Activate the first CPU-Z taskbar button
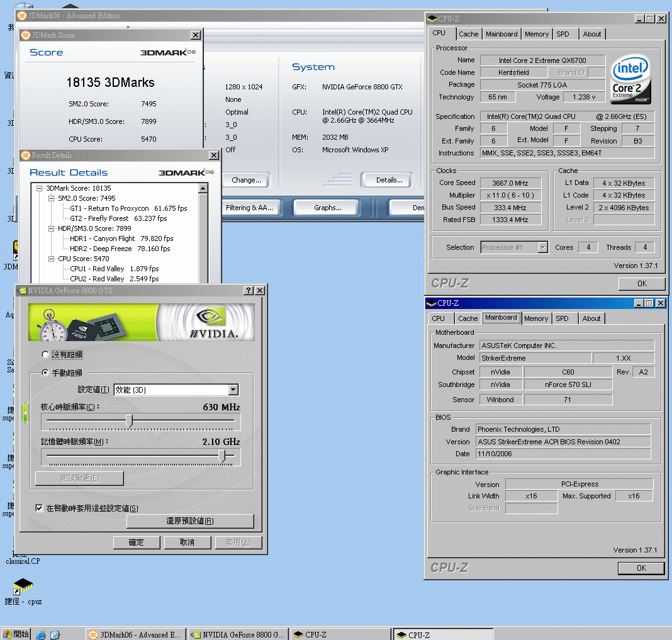 pos(341,634)
